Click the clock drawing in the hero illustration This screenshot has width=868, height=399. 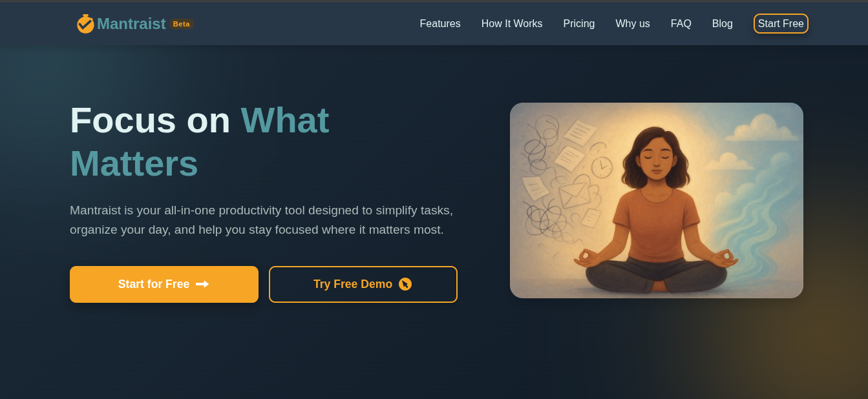pyautogui.click(x=602, y=167)
